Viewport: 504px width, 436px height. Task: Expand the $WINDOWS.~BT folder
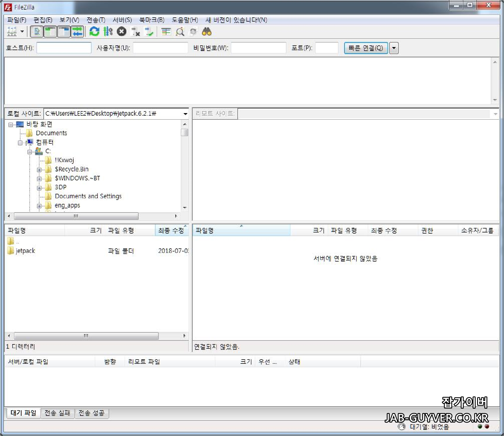[39, 179]
